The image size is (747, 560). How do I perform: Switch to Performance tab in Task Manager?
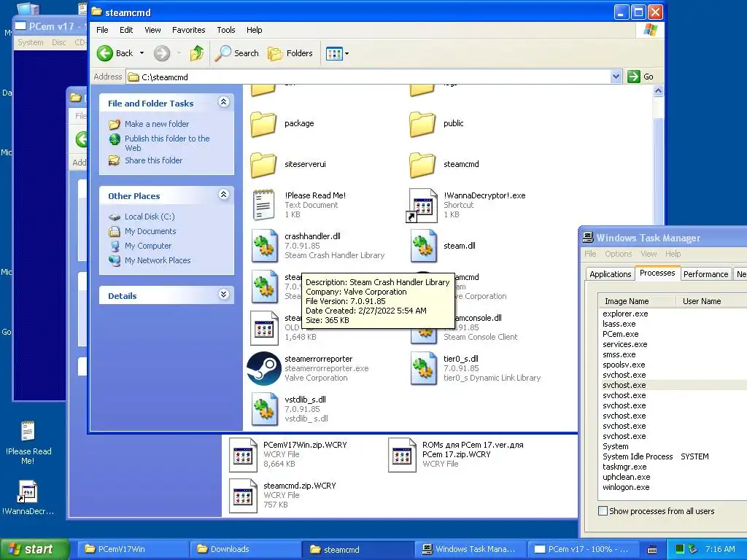(x=705, y=274)
